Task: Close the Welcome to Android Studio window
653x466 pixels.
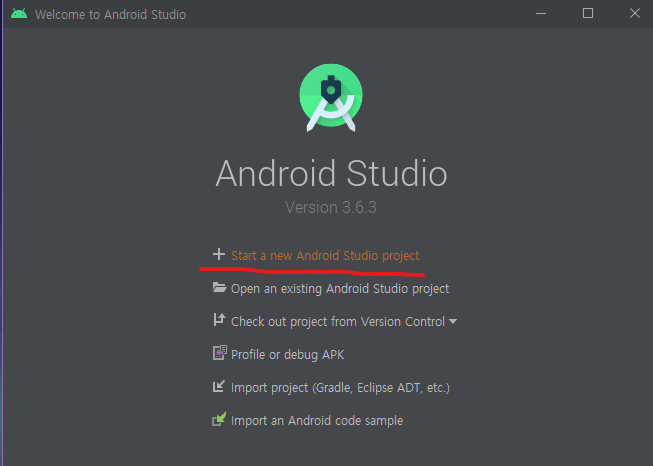Action: [635, 14]
